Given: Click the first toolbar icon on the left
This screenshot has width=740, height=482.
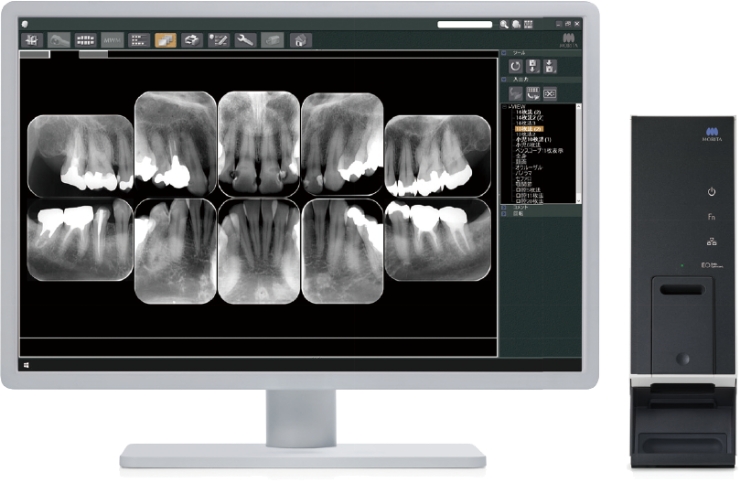Looking at the screenshot, I should click(x=33, y=41).
